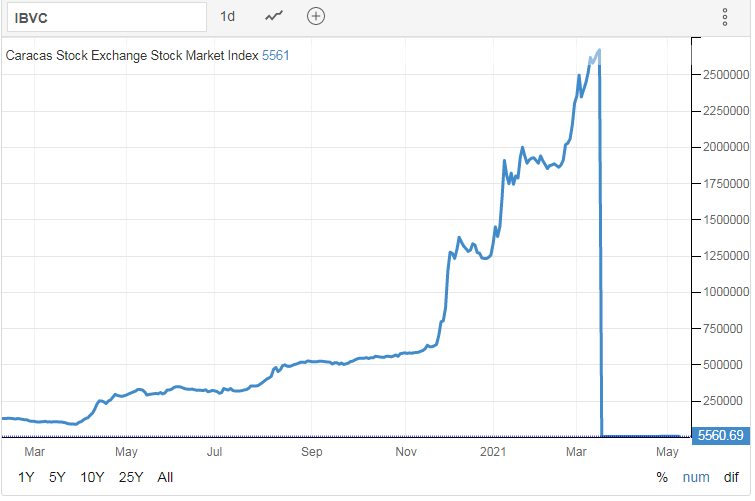Viewport: 755px width, 501px height.
Task: Open the three-dot options menu
Action: (x=725, y=17)
